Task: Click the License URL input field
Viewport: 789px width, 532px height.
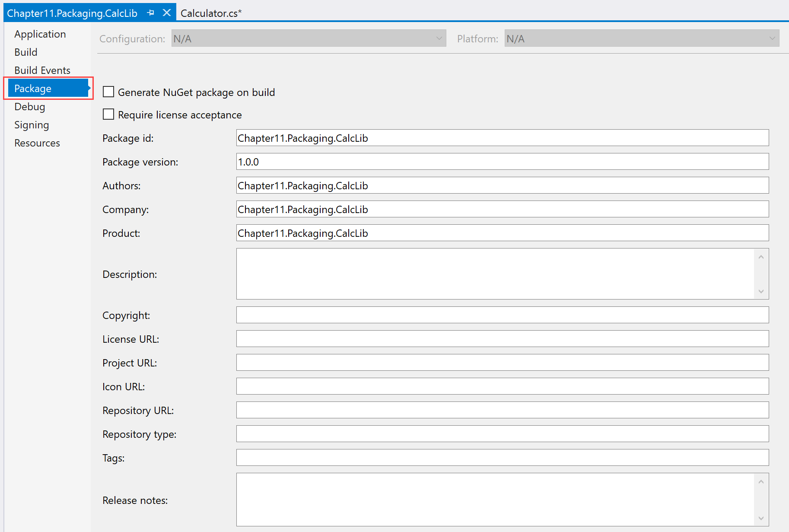Action: pyautogui.click(x=502, y=339)
